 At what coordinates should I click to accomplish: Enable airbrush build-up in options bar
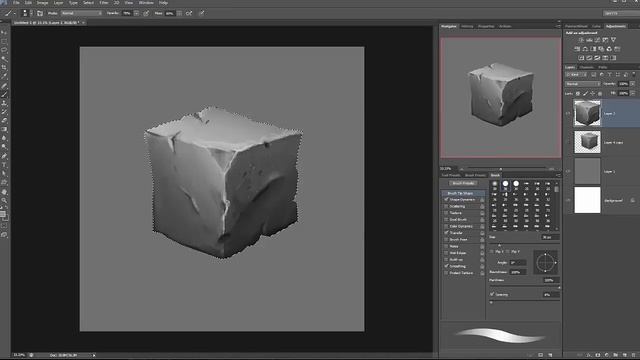coord(189,13)
